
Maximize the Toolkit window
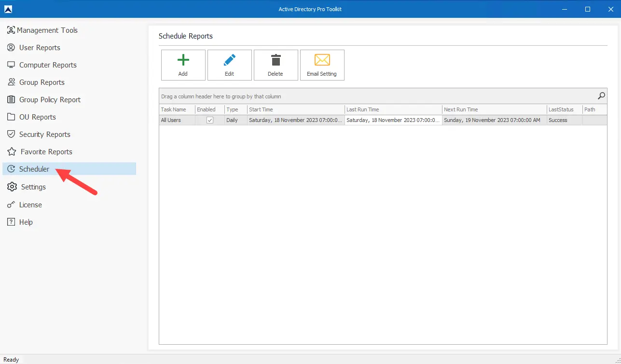pyautogui.click(x=587, y=9)
